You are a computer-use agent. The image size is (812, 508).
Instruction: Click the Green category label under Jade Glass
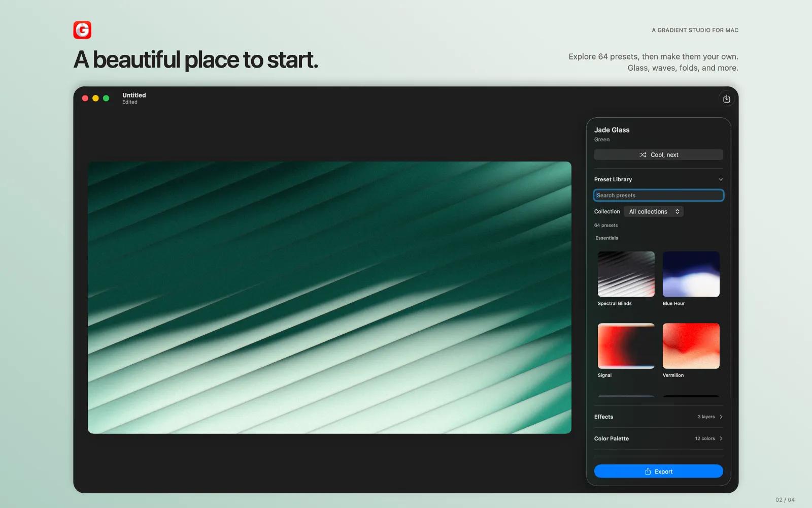[602, 140]
